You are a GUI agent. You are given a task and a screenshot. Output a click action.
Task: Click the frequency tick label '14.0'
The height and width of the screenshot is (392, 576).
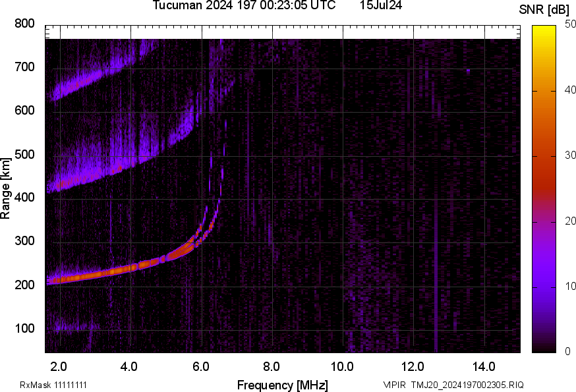tap(484, 367)
